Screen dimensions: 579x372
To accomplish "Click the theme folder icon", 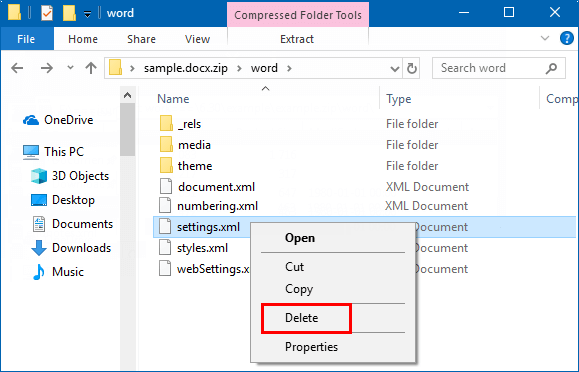I will 166,165.
